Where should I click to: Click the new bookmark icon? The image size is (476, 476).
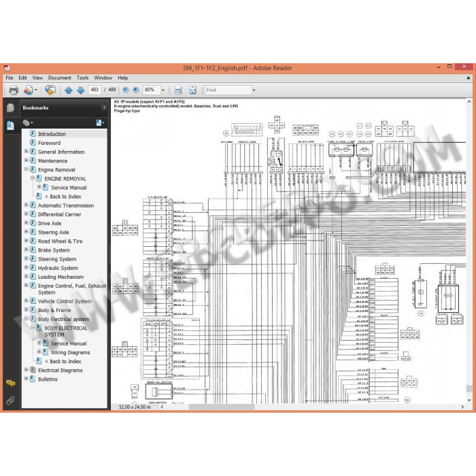pos(100,122)
